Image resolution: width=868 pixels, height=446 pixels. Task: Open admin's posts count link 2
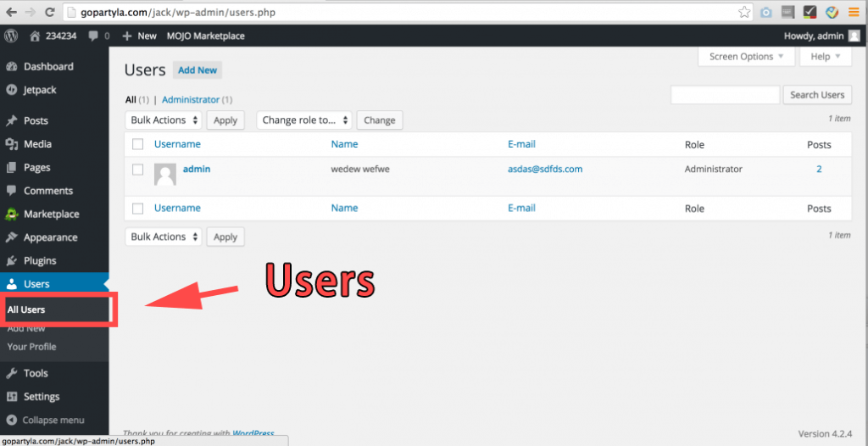(820, 169)
